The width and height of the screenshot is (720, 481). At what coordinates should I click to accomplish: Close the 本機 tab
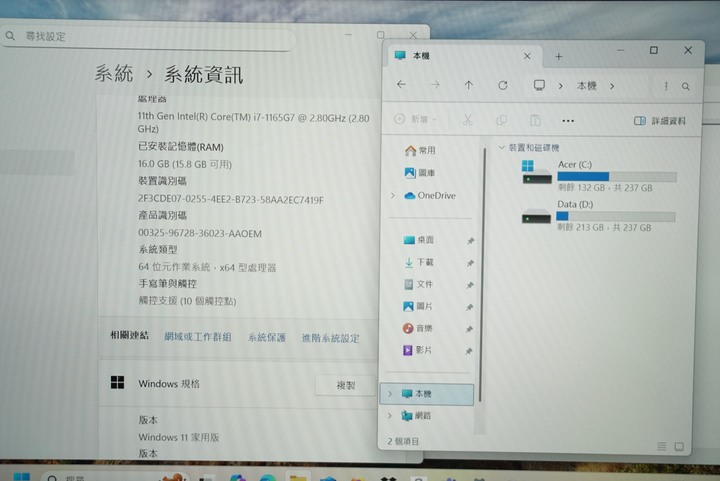tap(527, 56)
